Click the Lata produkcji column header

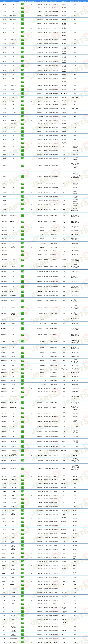click(x=43, y=1)
